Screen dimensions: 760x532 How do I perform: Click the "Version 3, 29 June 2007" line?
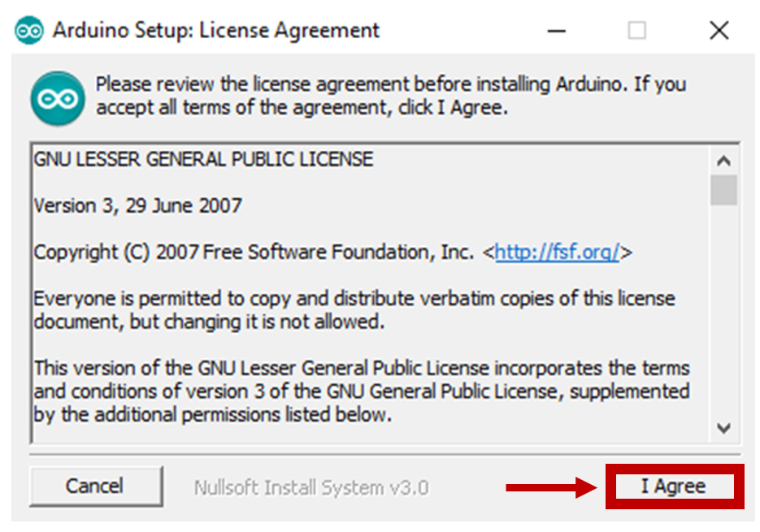tap(137, 205)
